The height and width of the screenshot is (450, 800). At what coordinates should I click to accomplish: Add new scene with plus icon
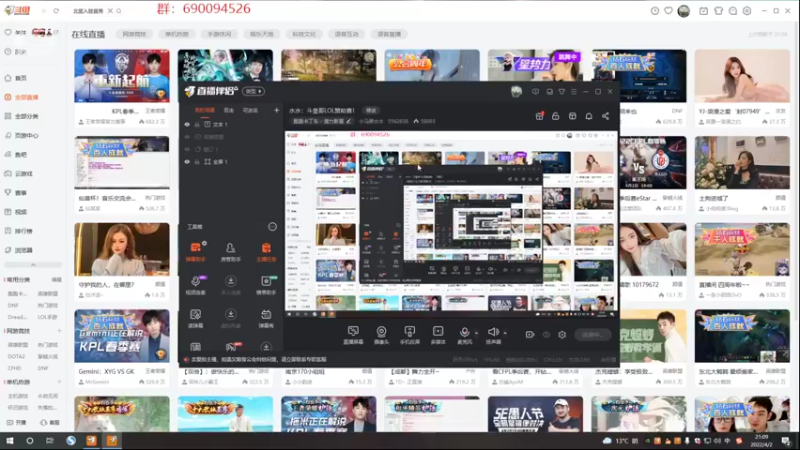tap(276, 110)
